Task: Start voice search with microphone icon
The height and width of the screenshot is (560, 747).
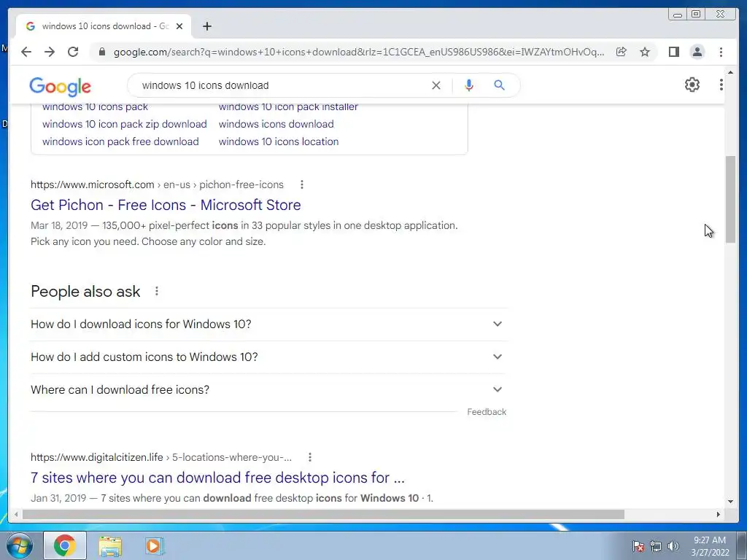Action: pyautogui.click(x=469, y=85)
